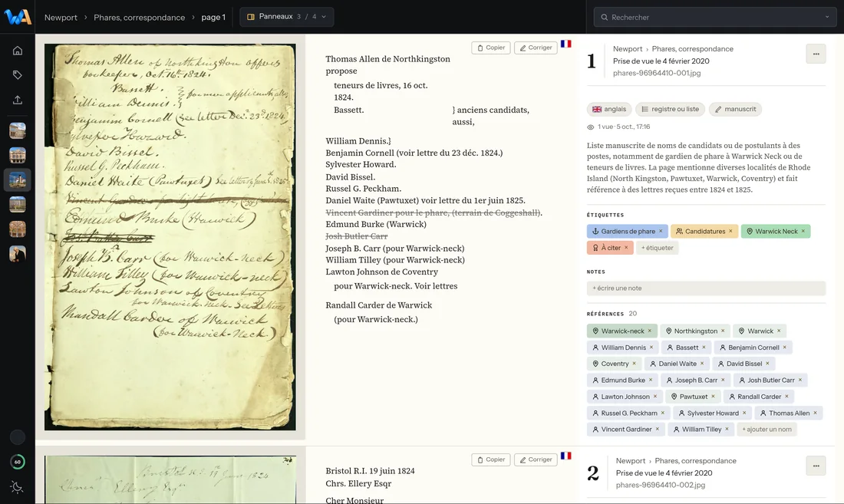Screen dimensions: 844x504
Task: Remove the Candidatures label
Action: click(730, 232)
